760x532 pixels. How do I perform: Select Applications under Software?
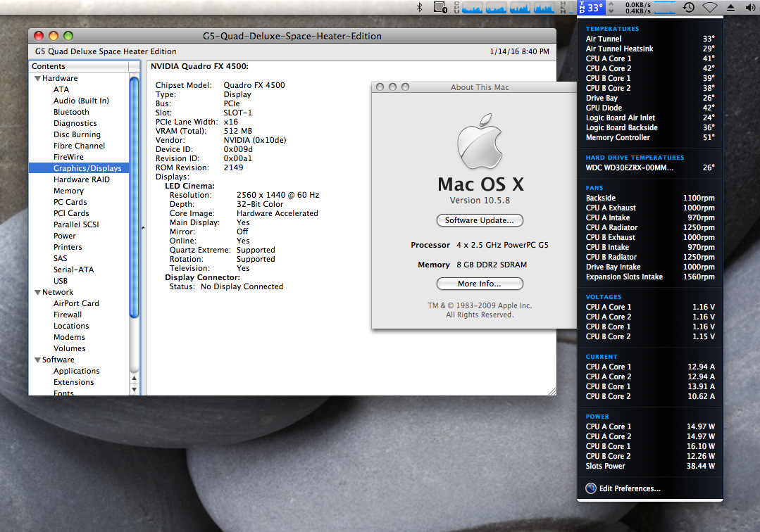pyautogui.click(x=77, y=371)
